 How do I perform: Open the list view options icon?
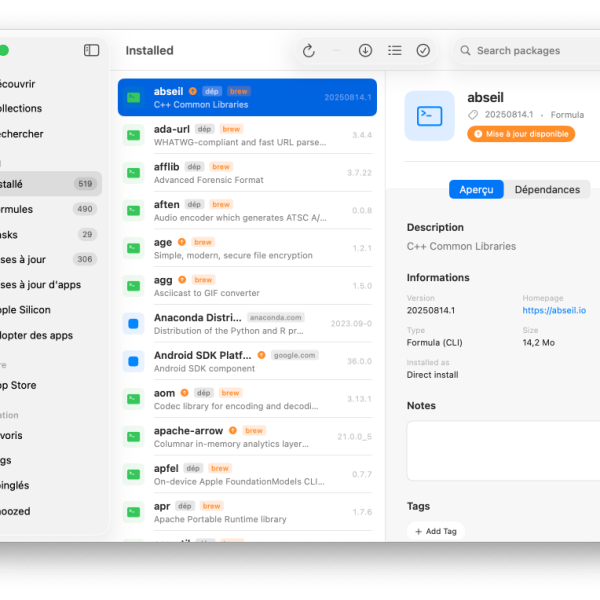[x=395, y=51]
